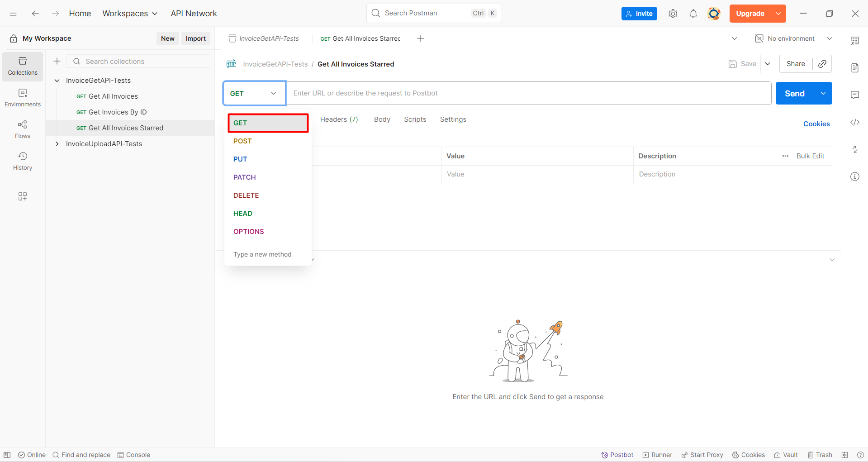Open the Collections panel in the sidebar

[22, 66]
